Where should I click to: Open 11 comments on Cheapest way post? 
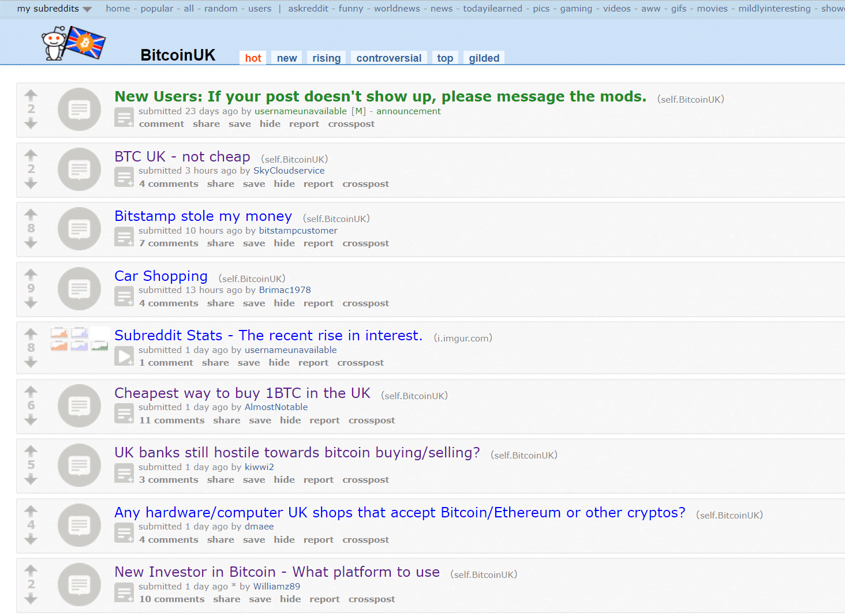pyautogui.click(x=171, y=420)
